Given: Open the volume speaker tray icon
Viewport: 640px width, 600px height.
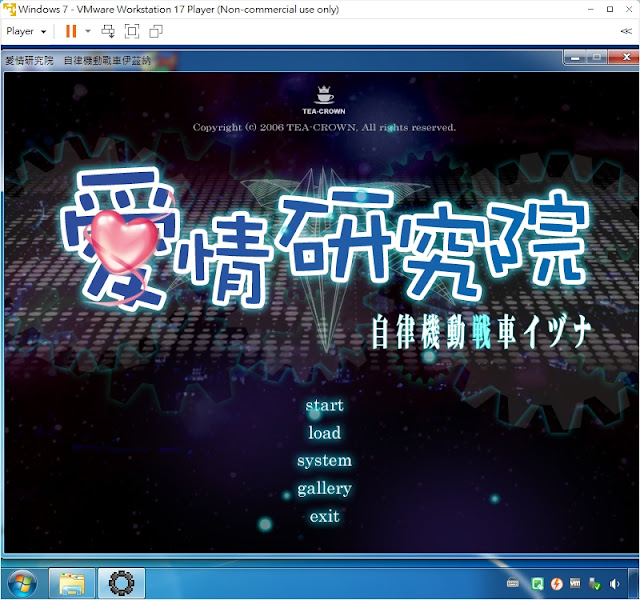Looking at the screenshot, I should [614, 584].
